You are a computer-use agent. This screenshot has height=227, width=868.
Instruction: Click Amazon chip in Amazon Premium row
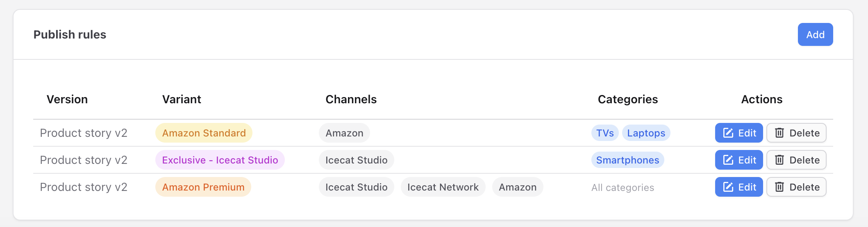(x=517, y=187)
